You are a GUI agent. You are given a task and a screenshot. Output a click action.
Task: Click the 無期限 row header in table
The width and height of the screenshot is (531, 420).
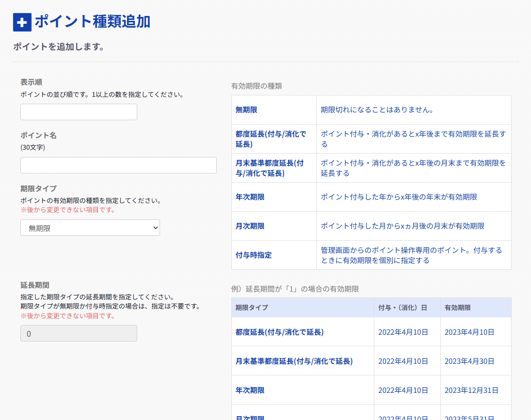tap(246, 110)
